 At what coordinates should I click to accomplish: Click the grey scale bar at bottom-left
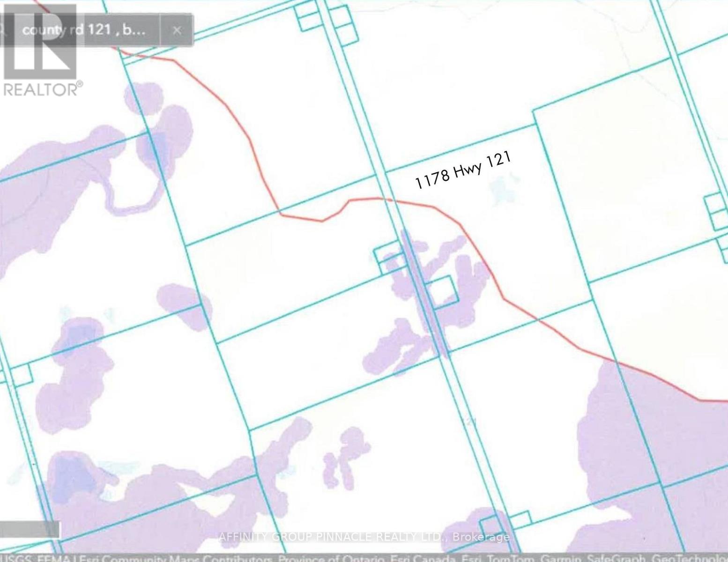point(30,530)
